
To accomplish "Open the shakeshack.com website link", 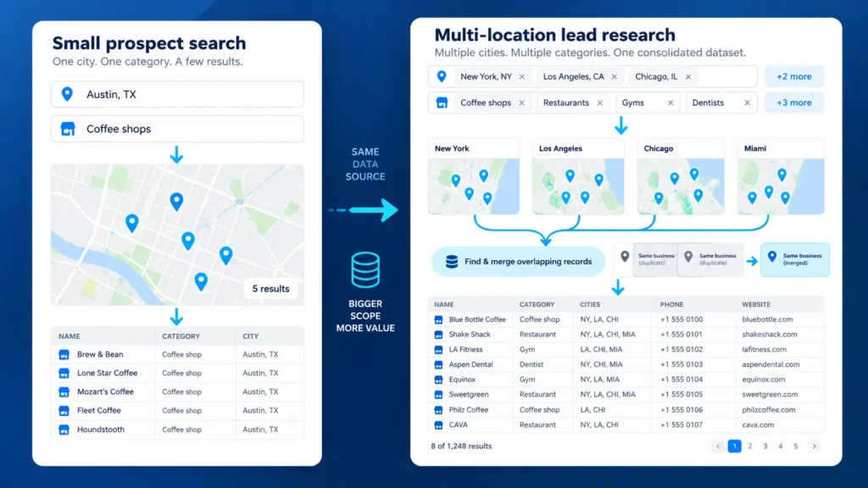I will [770, 335].
